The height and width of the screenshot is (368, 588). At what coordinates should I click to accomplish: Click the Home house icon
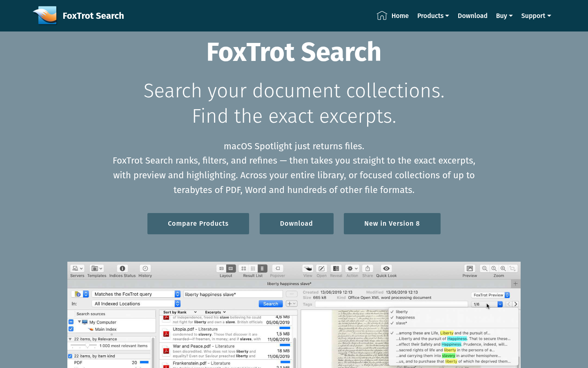(382, 16)
